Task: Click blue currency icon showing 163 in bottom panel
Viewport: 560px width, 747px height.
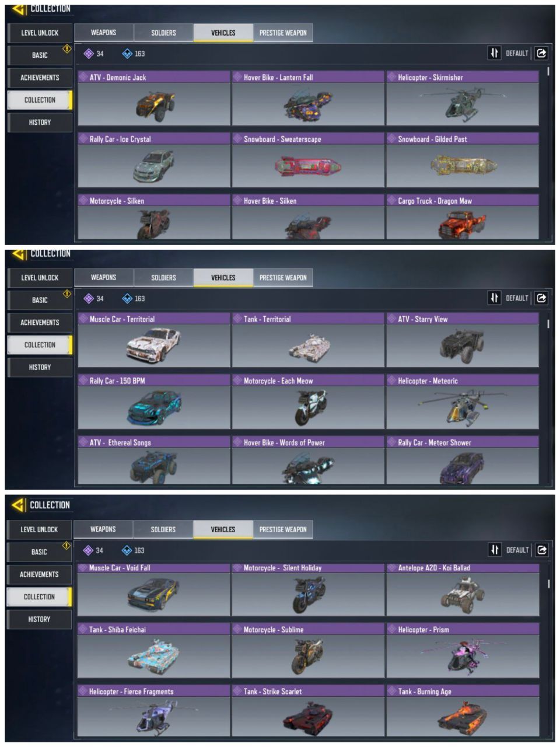Action: coord(127,550)
